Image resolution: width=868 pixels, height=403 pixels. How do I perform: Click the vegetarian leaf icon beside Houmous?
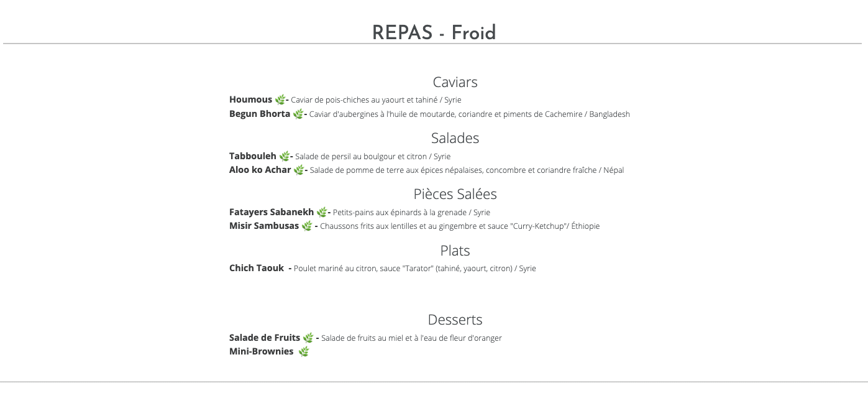point(280,100)
